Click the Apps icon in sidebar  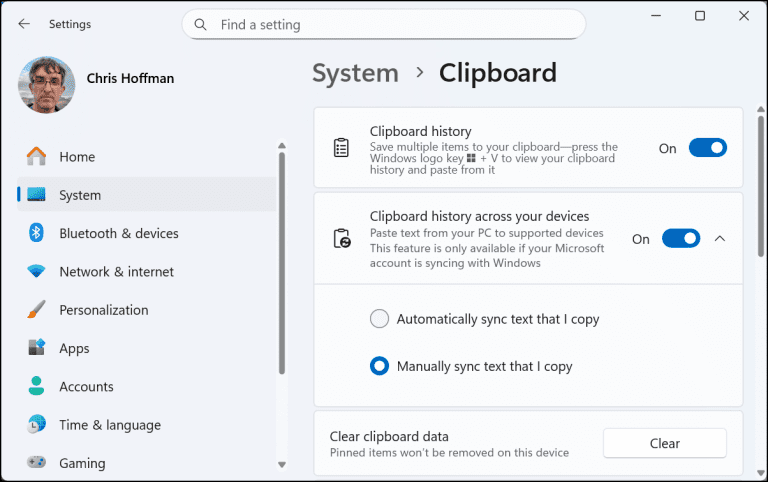click(x=37, y=348)
